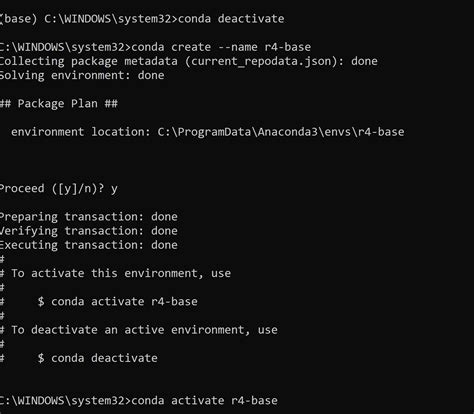Click the 'To activate this environment, use' line
The height and width of the screenshot is (414, 474).
(121, 274)
